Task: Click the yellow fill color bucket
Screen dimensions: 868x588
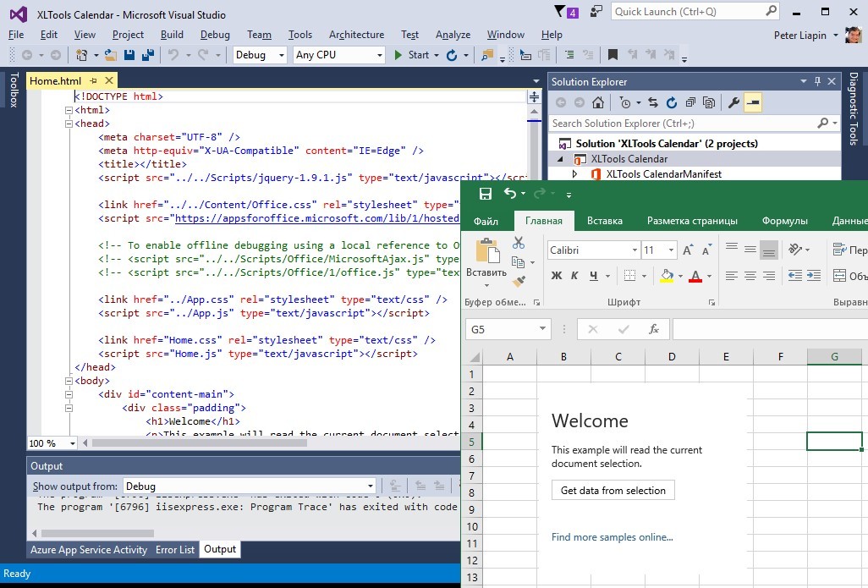Action: [667, 276]
